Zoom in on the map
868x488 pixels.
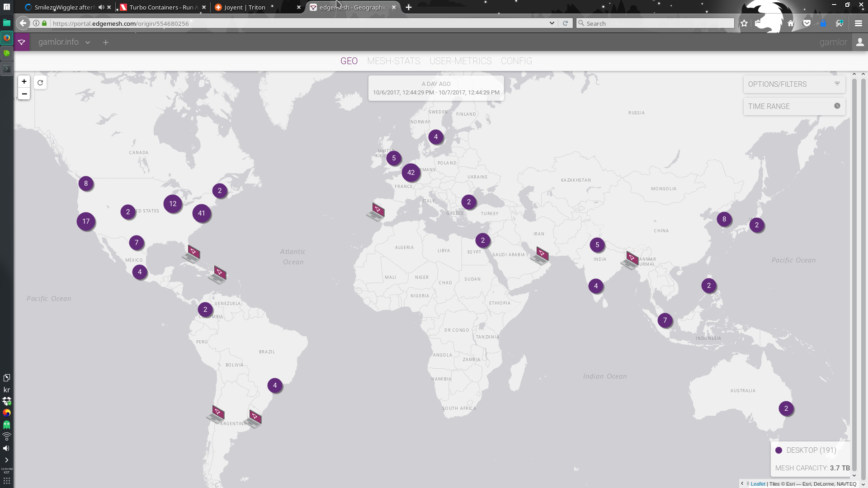click(x=24, y=81)
